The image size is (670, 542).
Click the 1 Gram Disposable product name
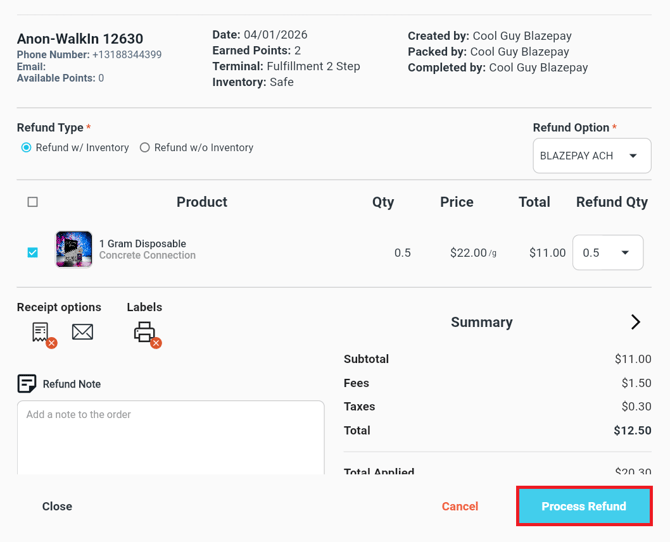[142, 244]
